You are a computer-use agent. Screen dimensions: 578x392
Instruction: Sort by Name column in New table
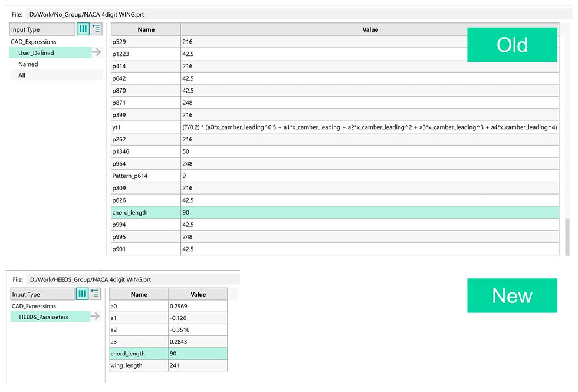pyautogui.click(x=139, y=294)
